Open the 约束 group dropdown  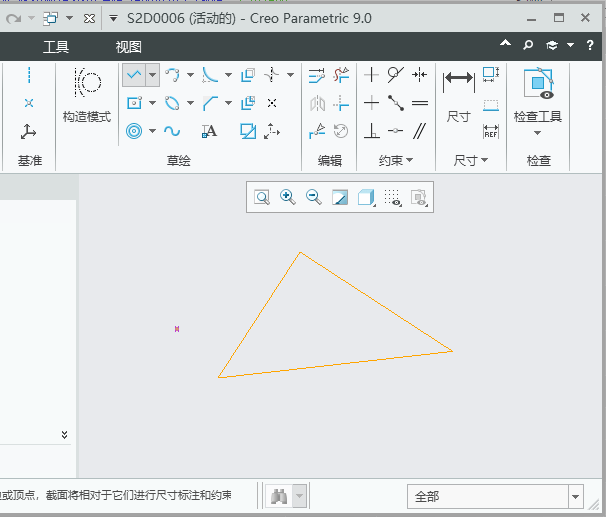click(396, 160)
